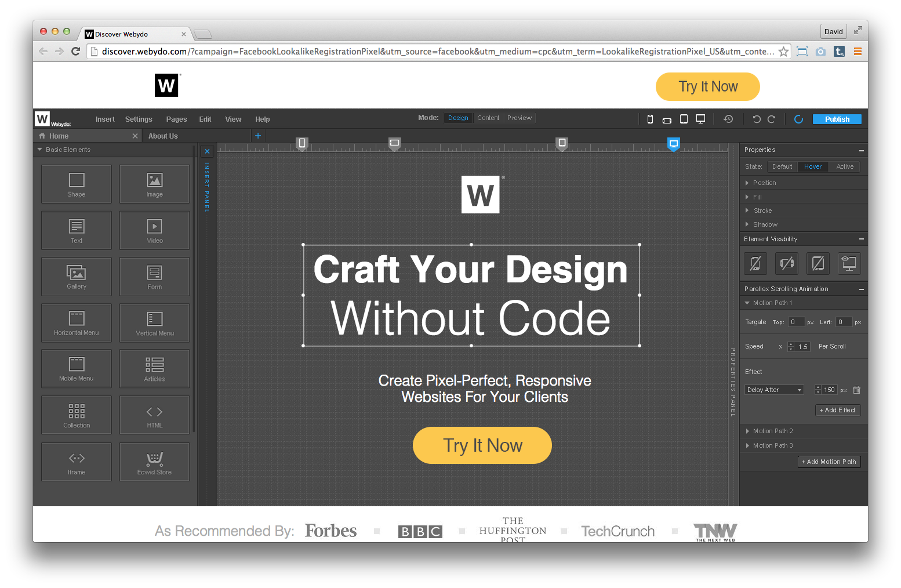901x588 pixels.
Task: Insert a Collection element
Action: (77, 415)
